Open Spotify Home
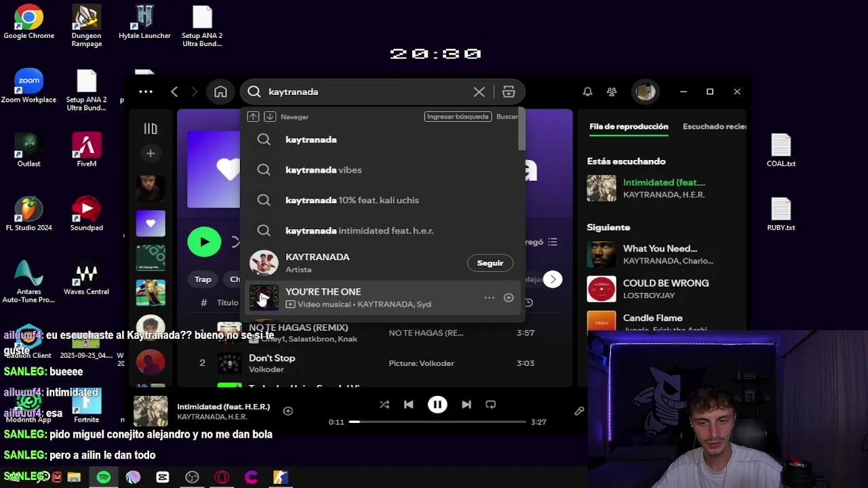Image resolution: width=868 pixels, height=488 pixels. click(x=220, y=91)
